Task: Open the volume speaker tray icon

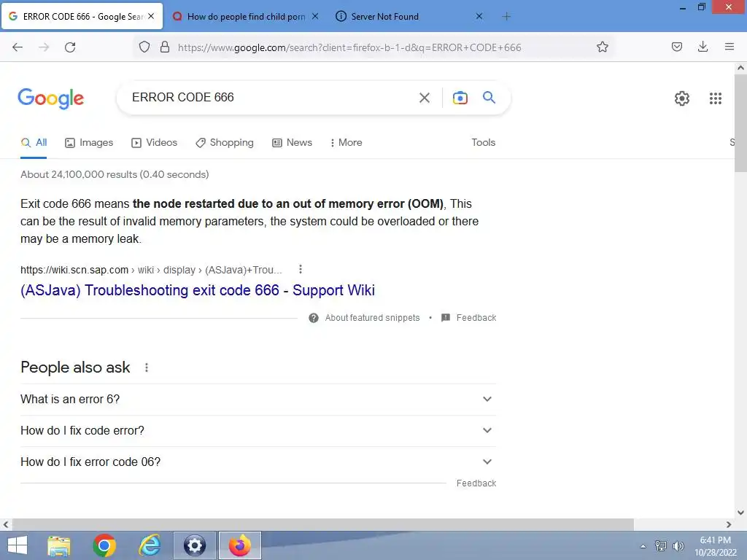Action: coord(678,545)
